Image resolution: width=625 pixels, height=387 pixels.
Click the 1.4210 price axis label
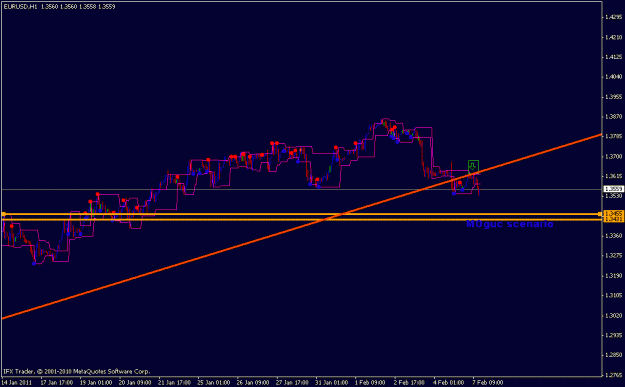(x=613, y=37)
